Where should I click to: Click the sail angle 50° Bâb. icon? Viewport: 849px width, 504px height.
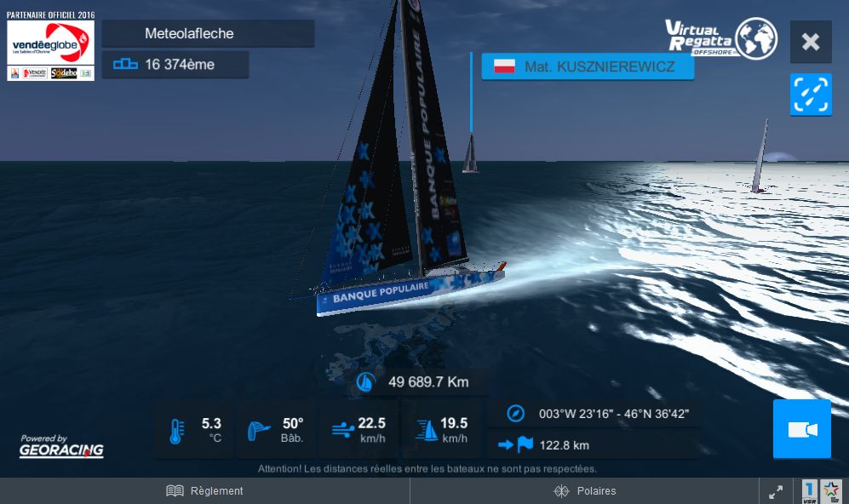pos(258,431)
